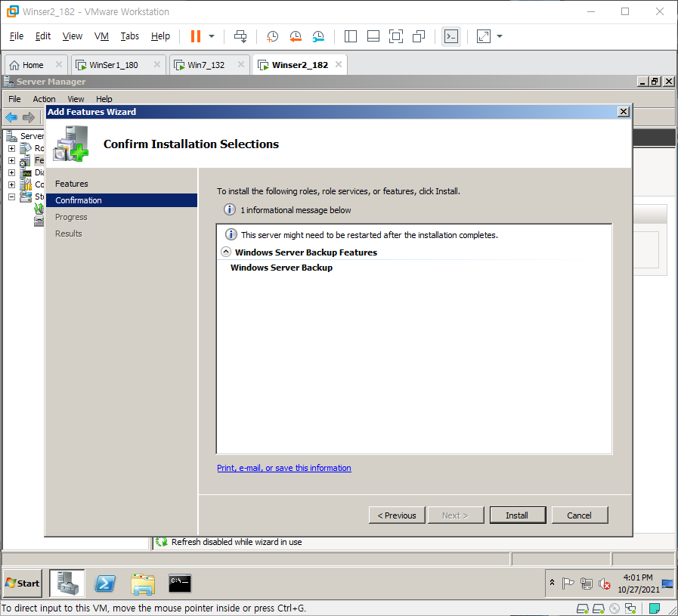Open the Windows Start button
The image size is (678, 616).
(x=23, y=583)
